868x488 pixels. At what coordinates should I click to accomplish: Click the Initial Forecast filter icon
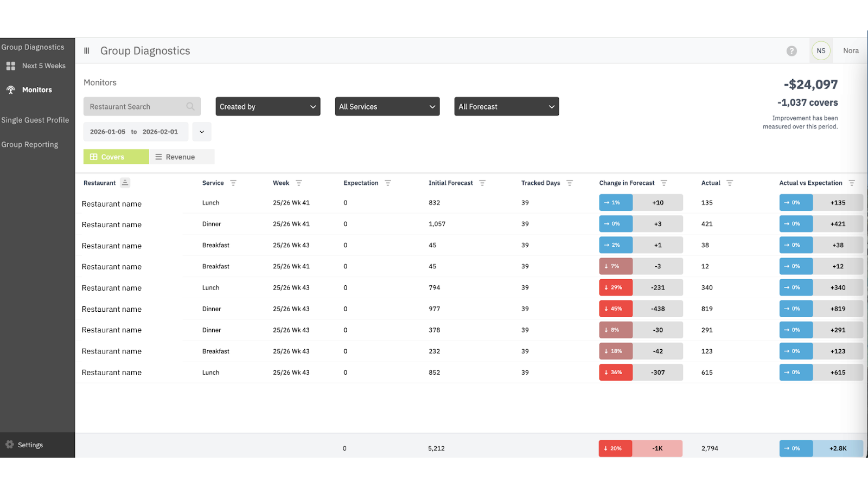(x=482, y=183)
